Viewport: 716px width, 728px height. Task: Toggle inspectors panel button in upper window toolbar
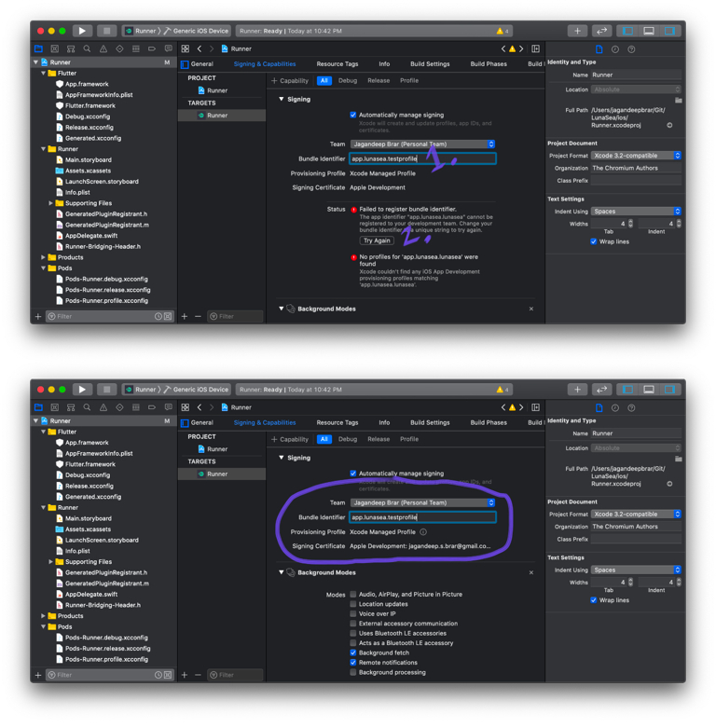tap(669, 31)
